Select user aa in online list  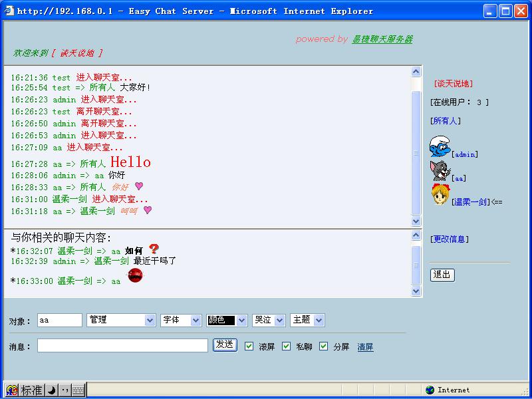point(459,178)
